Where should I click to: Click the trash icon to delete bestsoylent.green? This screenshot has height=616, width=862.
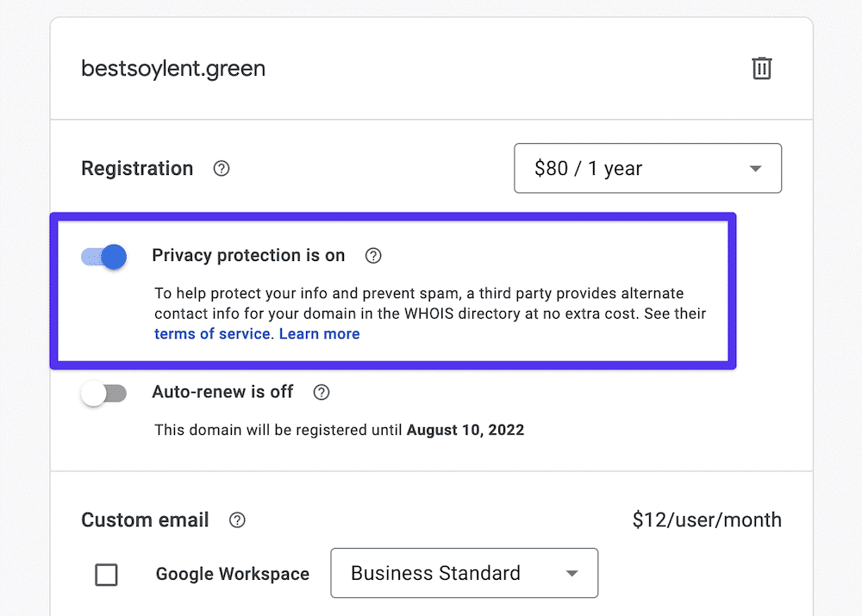coord(761,68)
